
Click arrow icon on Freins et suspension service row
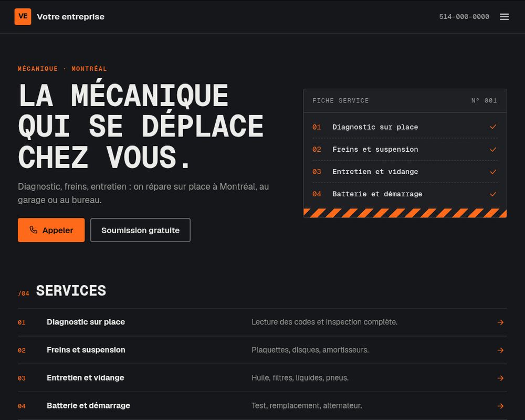(500, 350)
